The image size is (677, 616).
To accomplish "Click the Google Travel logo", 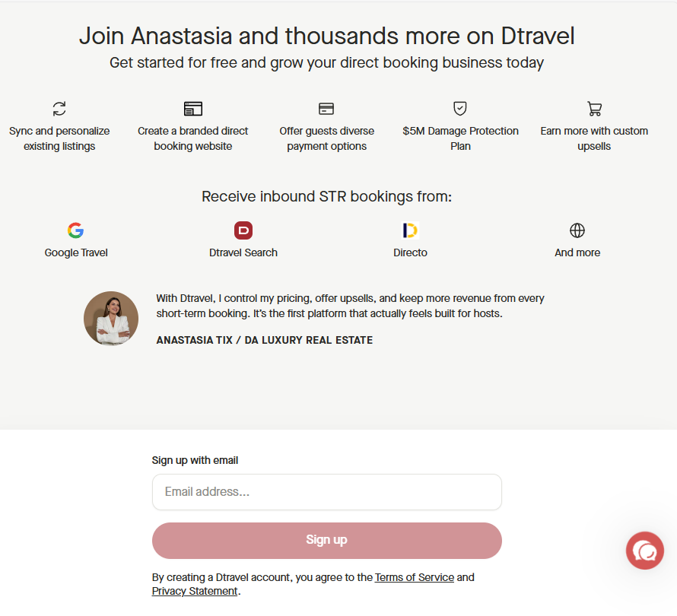I will tap(75, 230).
